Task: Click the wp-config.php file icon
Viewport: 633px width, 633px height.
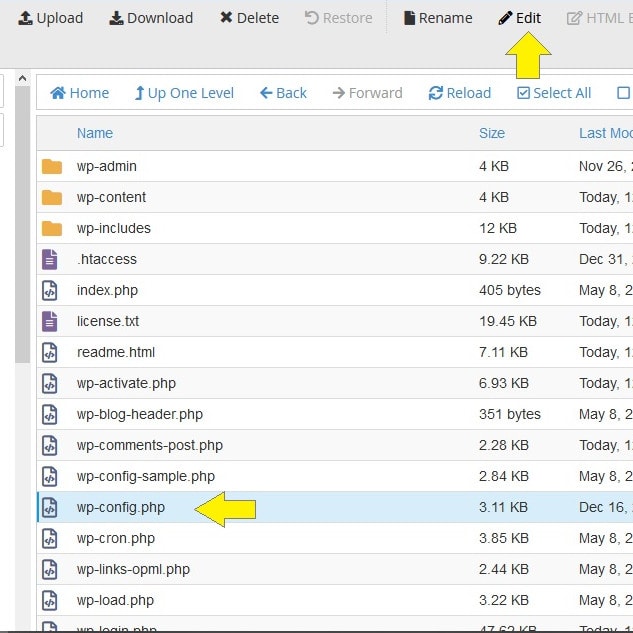Action: (50, 507)
